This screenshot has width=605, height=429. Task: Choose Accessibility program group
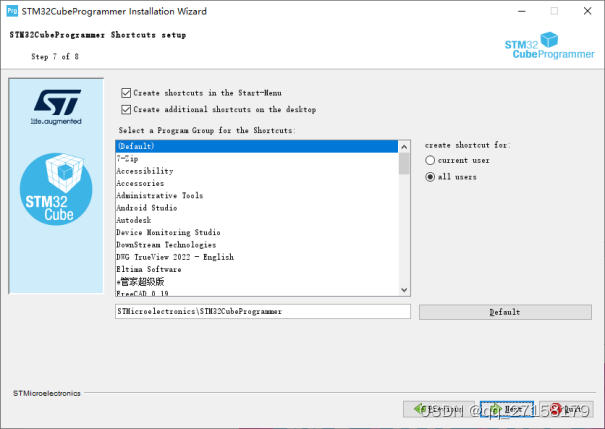click(x=257, y=171)
